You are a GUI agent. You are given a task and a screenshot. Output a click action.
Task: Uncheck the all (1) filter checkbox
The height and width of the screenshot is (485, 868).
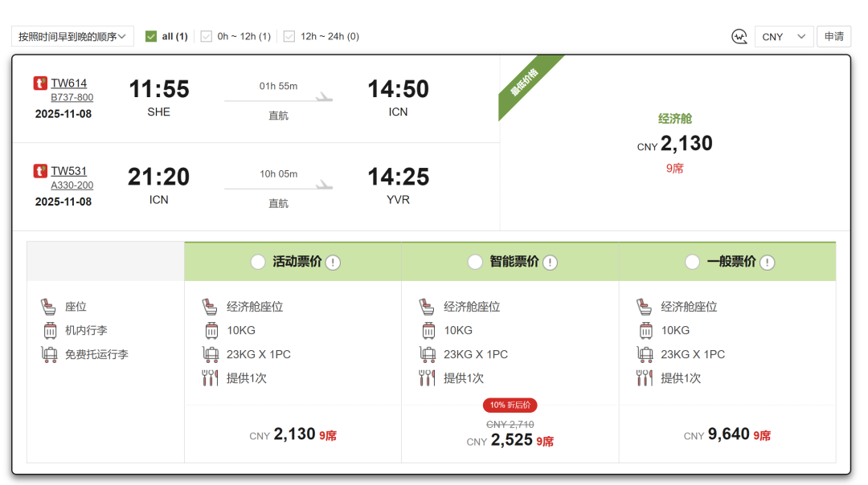click(x=151, y=36)
